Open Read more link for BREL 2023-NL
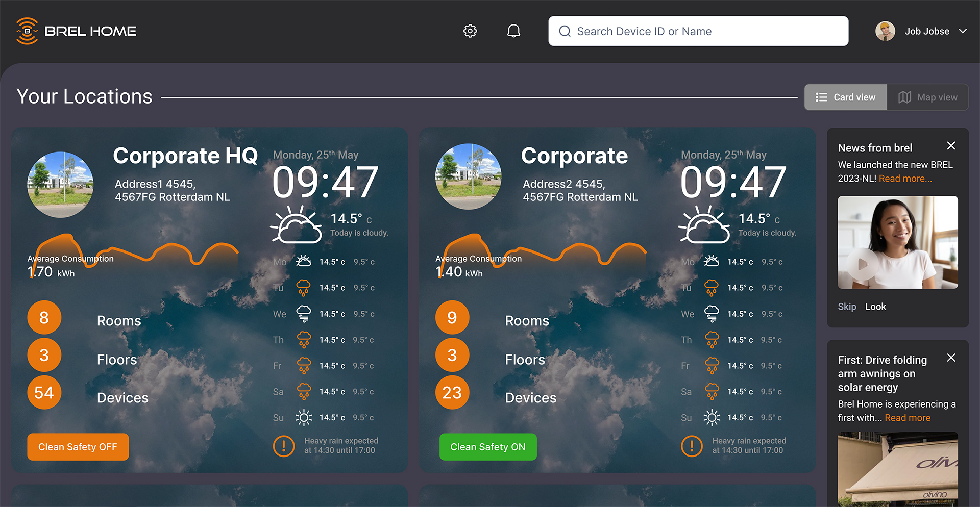Screen dimensions: 980x507 (905, 179)
